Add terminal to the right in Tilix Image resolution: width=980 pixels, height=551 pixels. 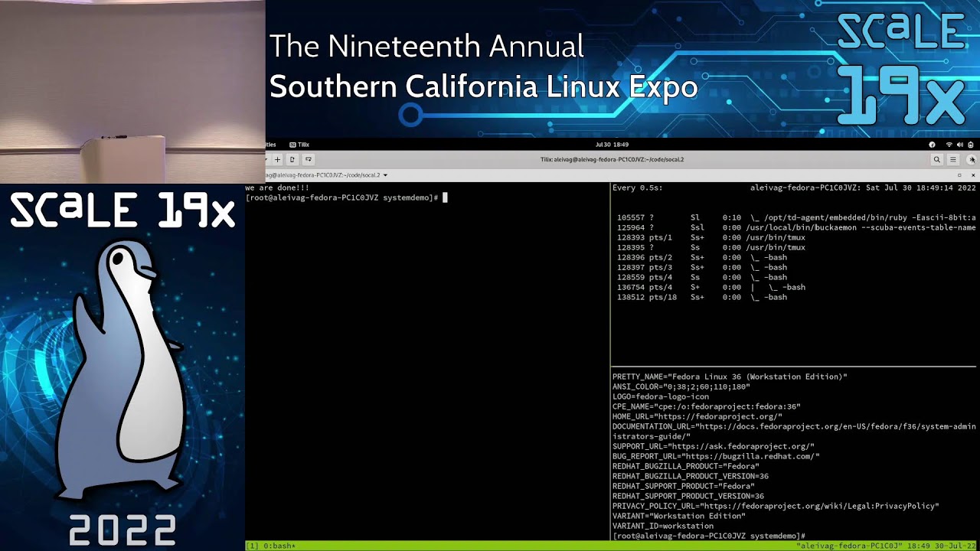coord(292,160)
